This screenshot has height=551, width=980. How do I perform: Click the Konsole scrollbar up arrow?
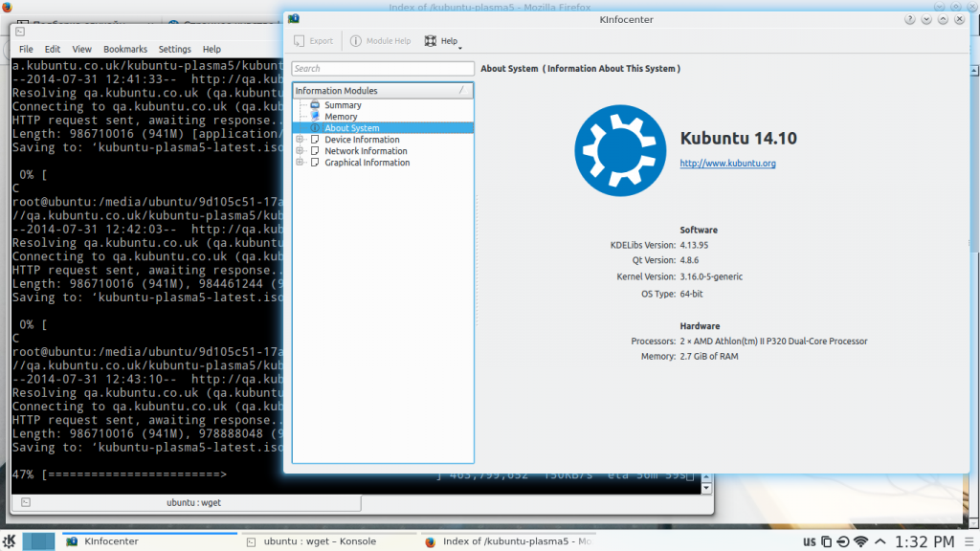(706, 477)
